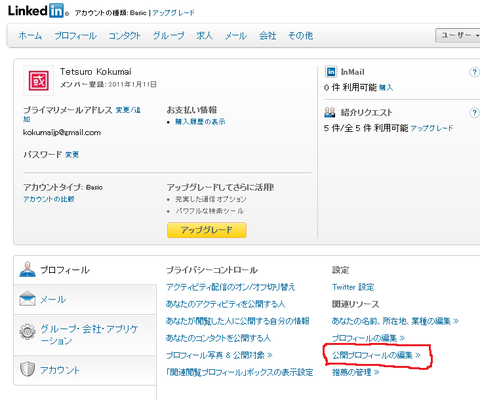Open 購入履歴の表示 link

[200, 122]
